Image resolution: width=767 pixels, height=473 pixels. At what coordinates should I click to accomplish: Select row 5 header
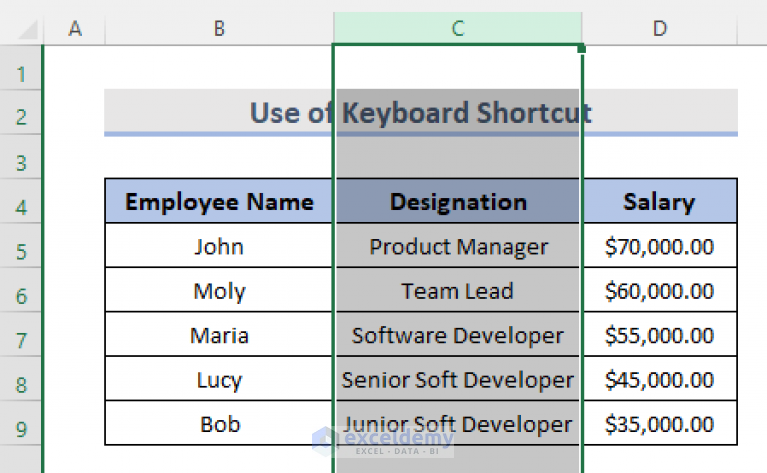point(21,246)
